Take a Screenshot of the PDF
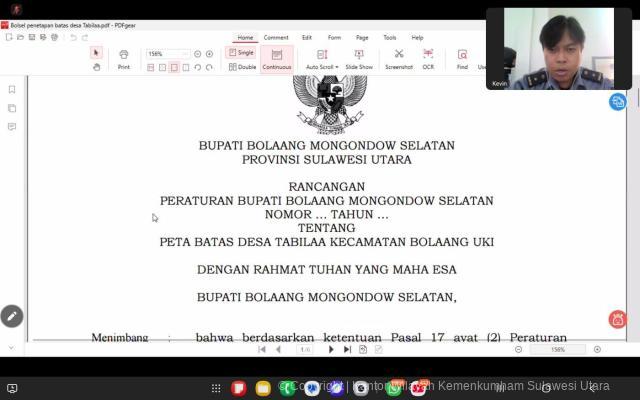This screenshot has width=640, height=400. point(399,60)
